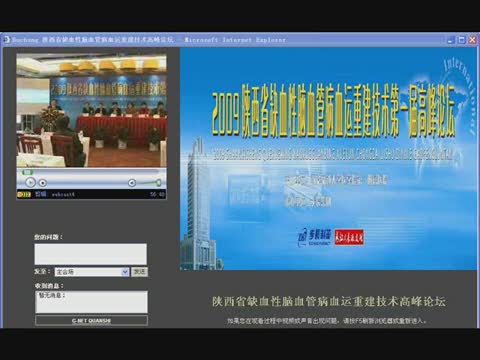Minimize the Internet Explorer window
The image size is (480, 360).
(x=451, y=40)
